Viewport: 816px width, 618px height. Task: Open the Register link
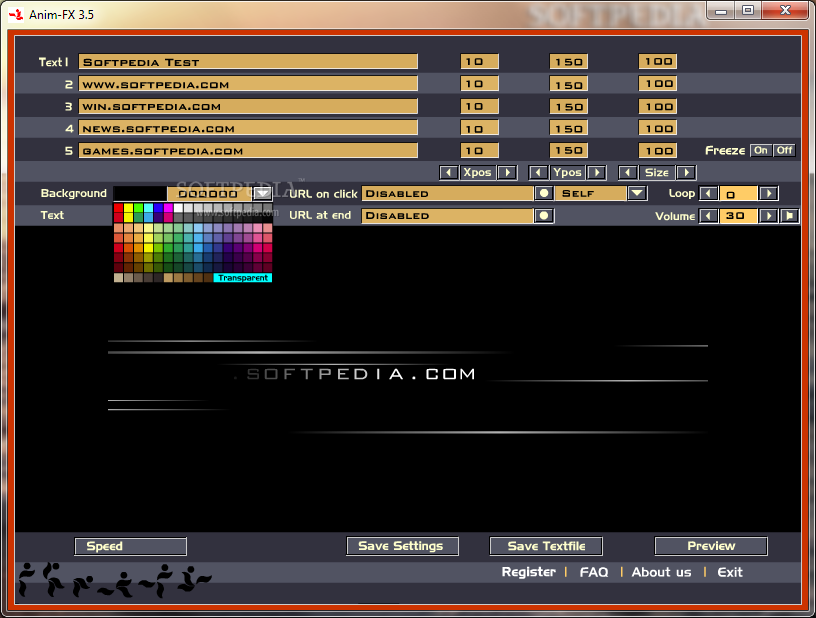pyautogui.click(x=529, y=572)
